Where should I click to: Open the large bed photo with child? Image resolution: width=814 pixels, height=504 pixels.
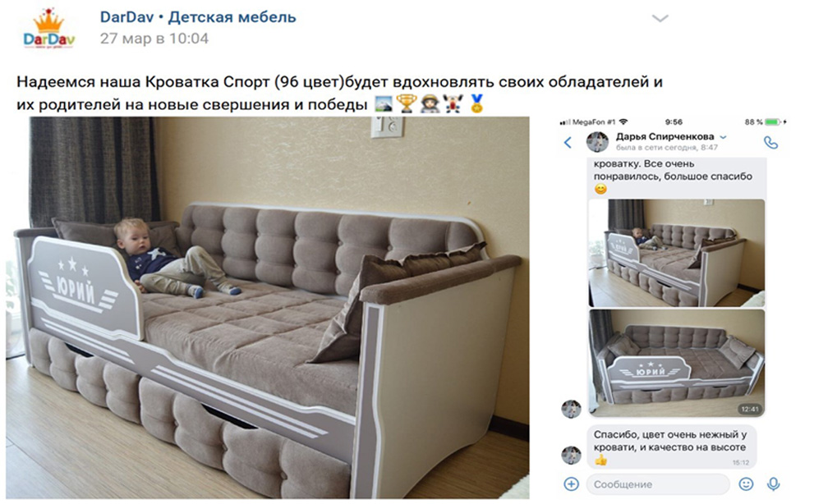(x=268, y=307)
